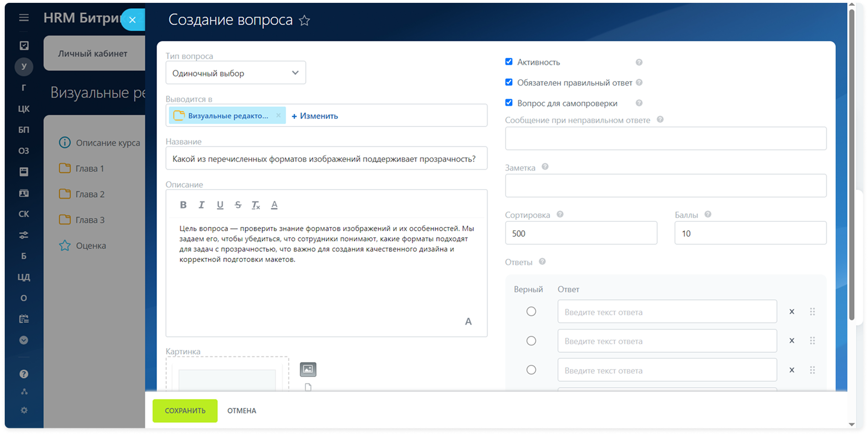Toggle Обязателен правильный ответ checkbox
This screenshot has height=435, width=868.
point(509,82)
